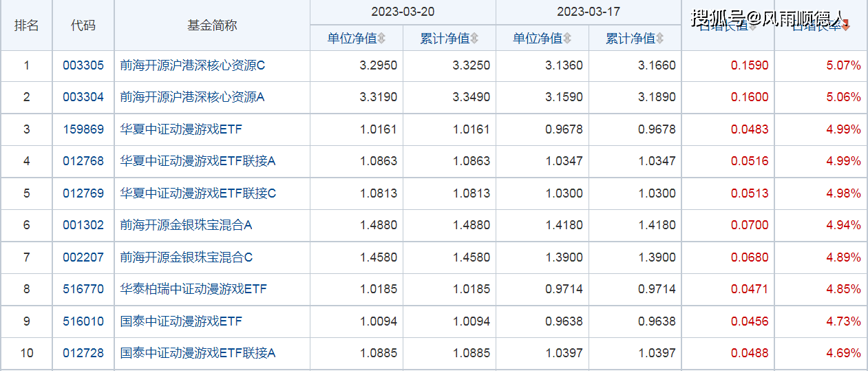Open 国泰中证动漫游戏ETF联接A fund link
Screen dimensions: 868x371
pyautogui.click(x=198, y=353)
